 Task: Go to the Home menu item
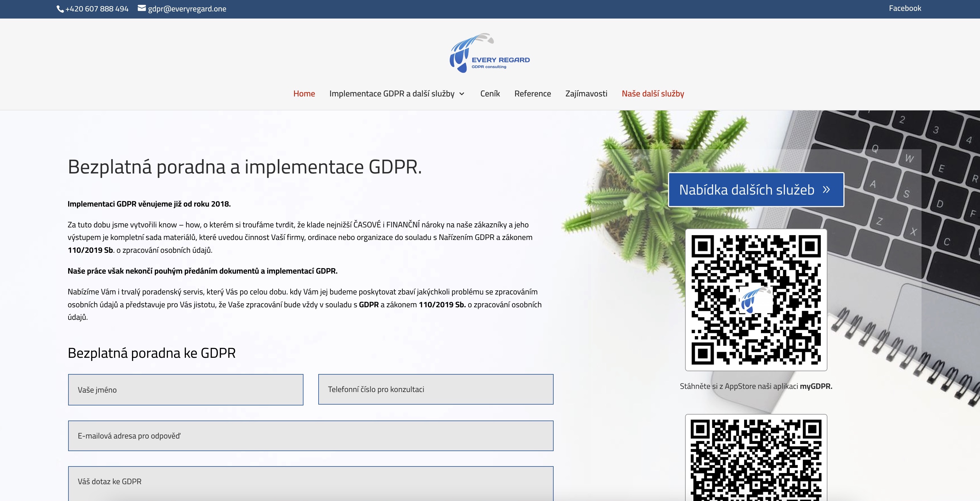click(x=304, y=94)
